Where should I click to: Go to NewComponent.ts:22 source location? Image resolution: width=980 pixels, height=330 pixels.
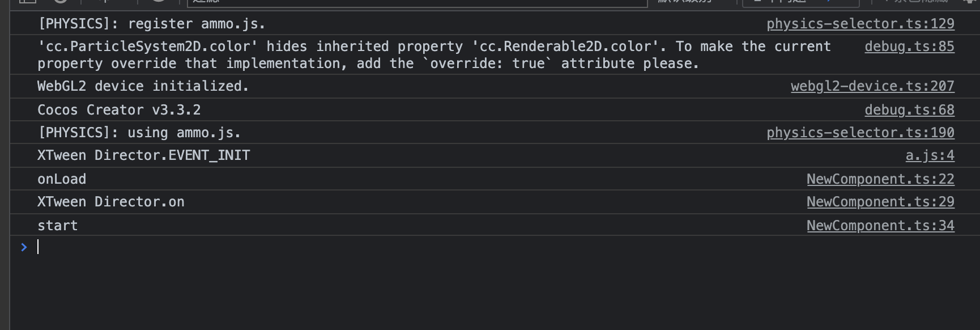pos(880,179)
